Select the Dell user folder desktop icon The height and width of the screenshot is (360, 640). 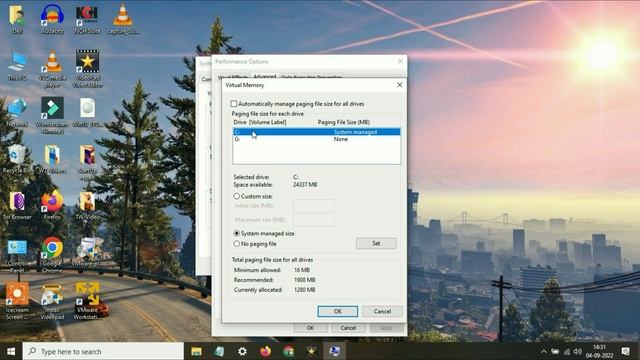pyautogui.click(x=17, y=19)
